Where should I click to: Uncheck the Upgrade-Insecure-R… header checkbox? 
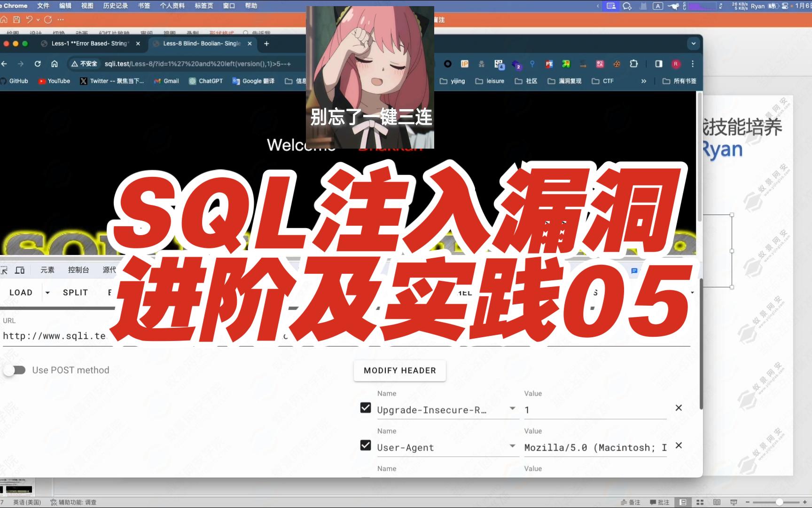pyautogui.click(x=366, y=408)
